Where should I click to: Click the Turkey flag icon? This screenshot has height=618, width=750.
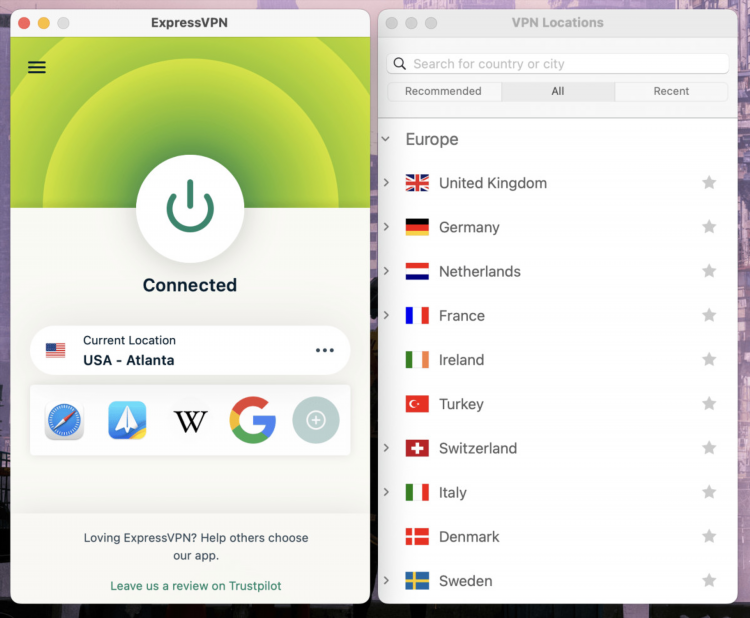417,404
